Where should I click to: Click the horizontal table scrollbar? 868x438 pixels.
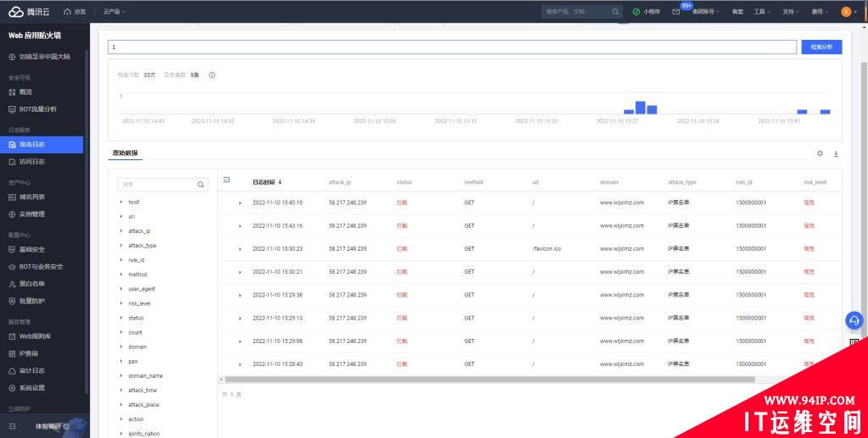pyautogui.click(x=489, y=380)
